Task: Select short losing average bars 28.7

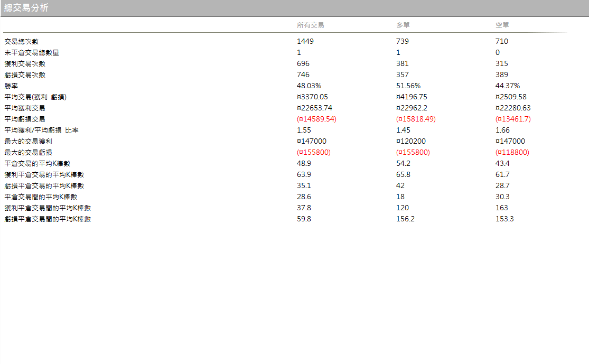Action: coord(502,185)
